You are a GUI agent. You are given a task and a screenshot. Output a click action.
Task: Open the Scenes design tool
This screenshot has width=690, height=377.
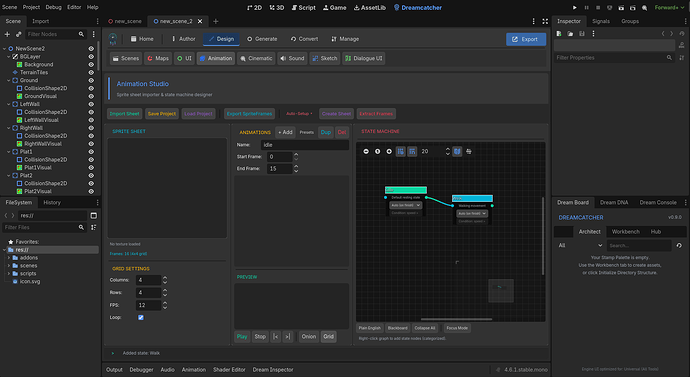pos(126,58)
